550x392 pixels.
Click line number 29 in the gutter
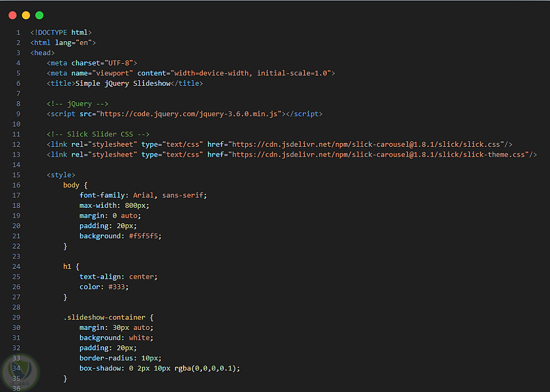pos(18,317)
